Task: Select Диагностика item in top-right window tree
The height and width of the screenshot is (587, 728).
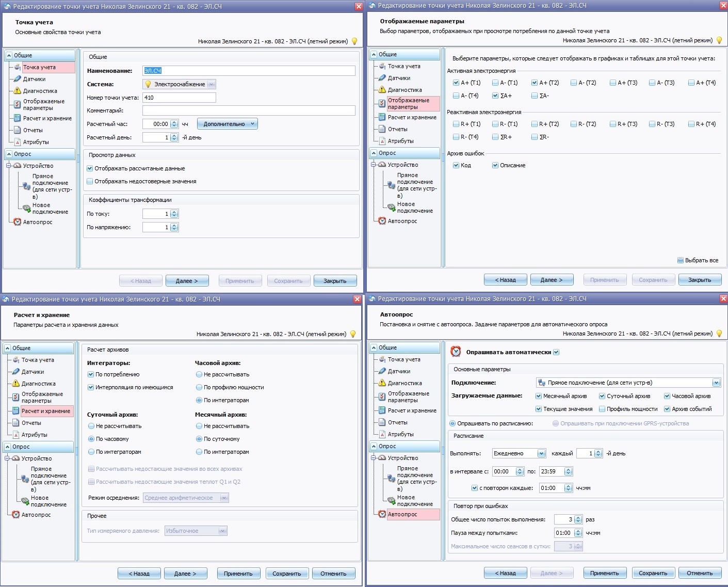Action: 405,90
